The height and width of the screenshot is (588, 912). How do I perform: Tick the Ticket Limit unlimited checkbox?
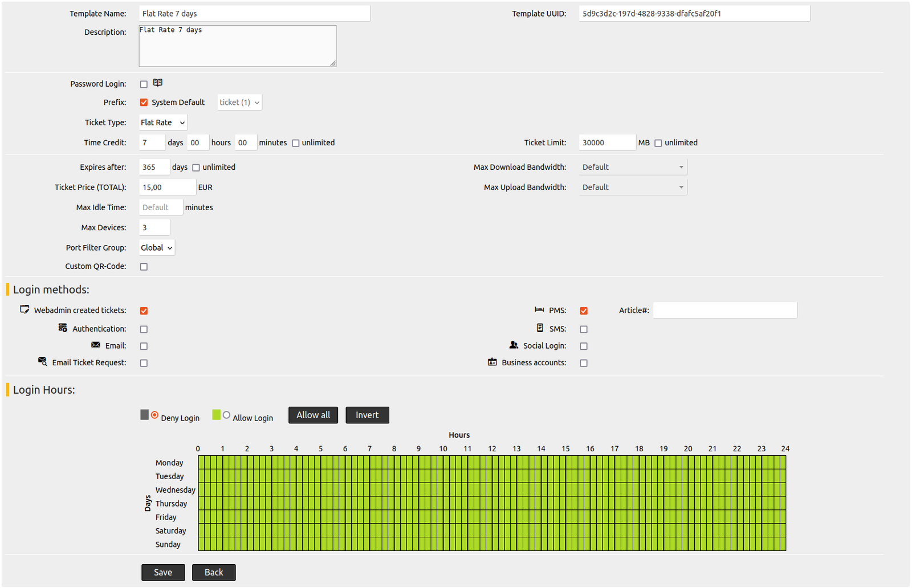point(658,143)
